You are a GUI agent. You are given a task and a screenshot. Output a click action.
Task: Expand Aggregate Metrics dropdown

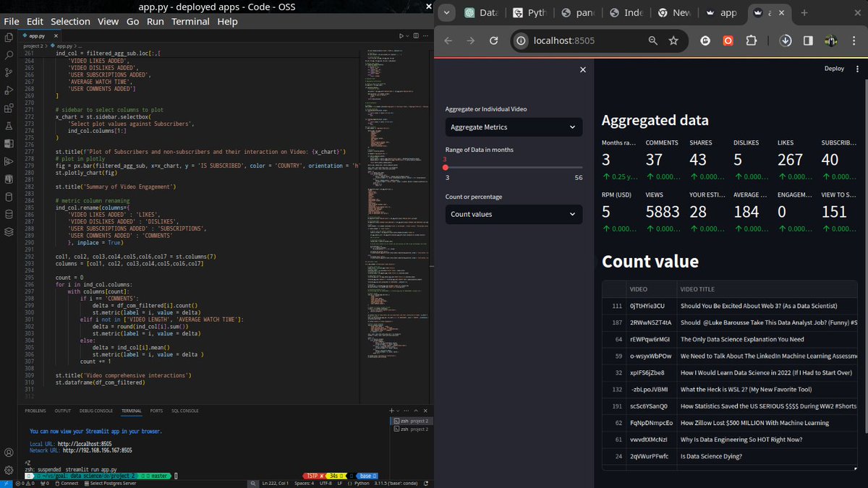tap(514, 127)
